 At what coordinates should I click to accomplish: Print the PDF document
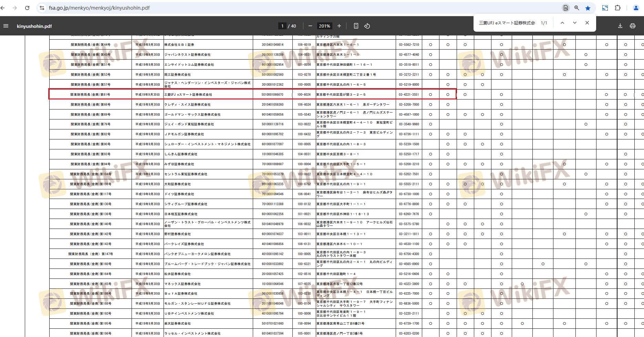[633, 26]
